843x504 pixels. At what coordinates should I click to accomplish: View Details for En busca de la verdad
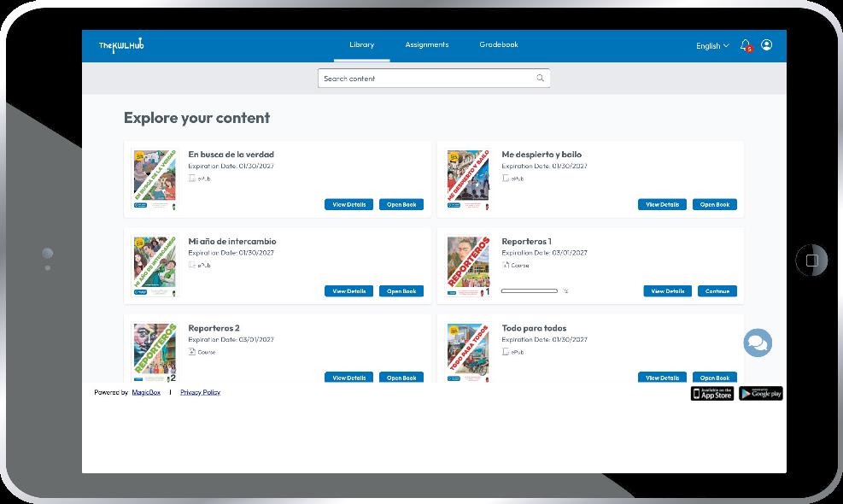click(x=349, y=204)
